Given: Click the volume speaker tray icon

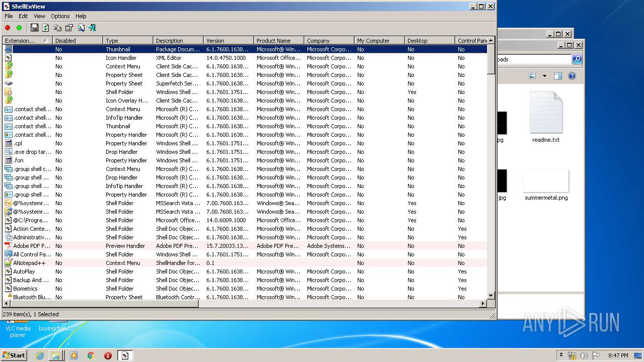Looking at the screenshot, I should pos(584,355).
